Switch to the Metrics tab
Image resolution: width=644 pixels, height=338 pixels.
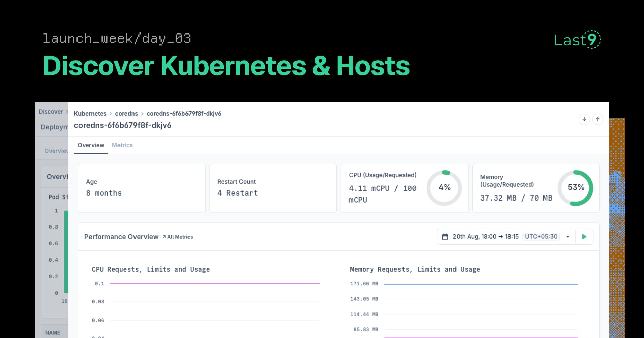tap(122, 145)
